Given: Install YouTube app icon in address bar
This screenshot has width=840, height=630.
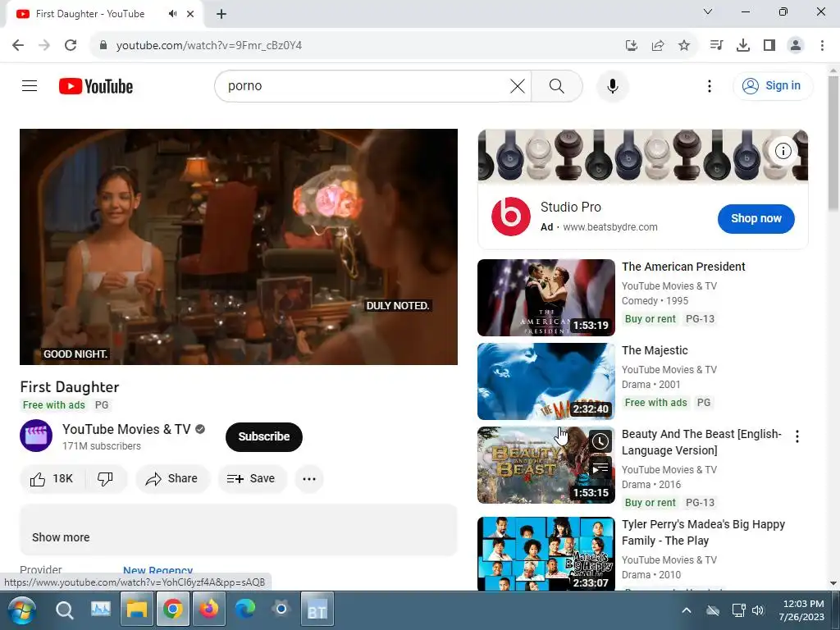Looking at the screenshot, I should click(632, 45).
